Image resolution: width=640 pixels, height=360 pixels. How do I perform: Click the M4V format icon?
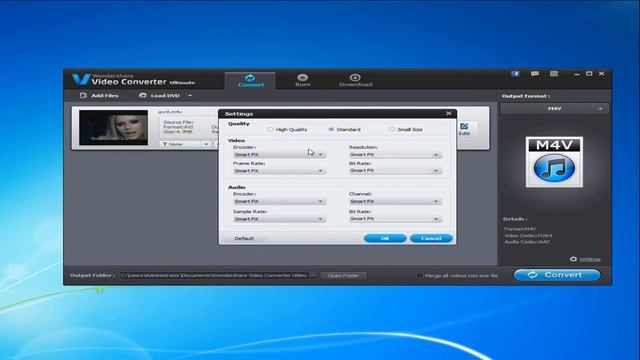(554, 162)
